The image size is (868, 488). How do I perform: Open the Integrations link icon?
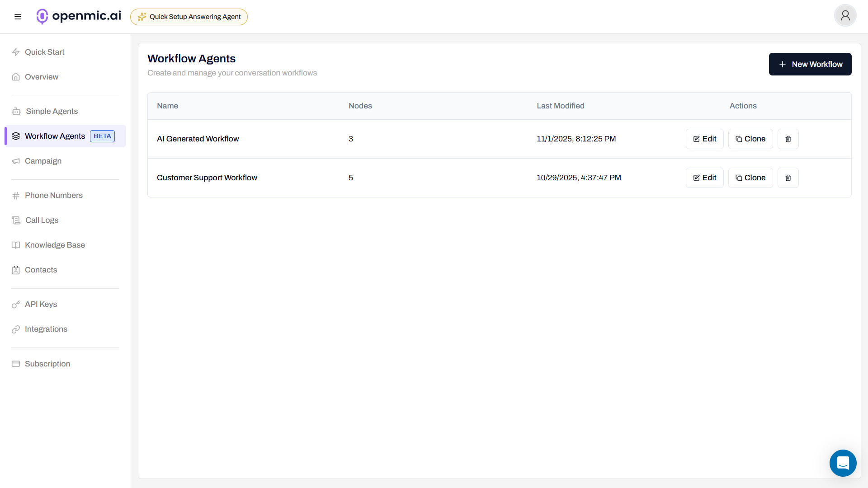[16, 329]
